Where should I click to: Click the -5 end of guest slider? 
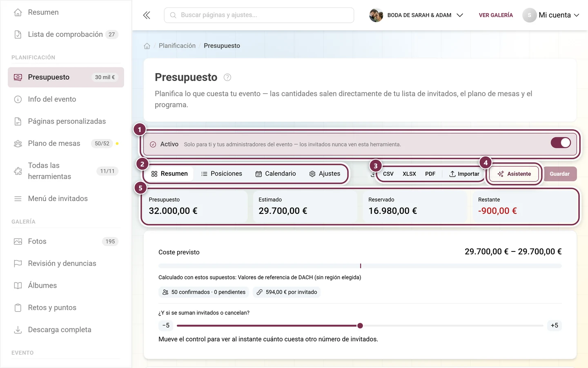click(166, 325)
